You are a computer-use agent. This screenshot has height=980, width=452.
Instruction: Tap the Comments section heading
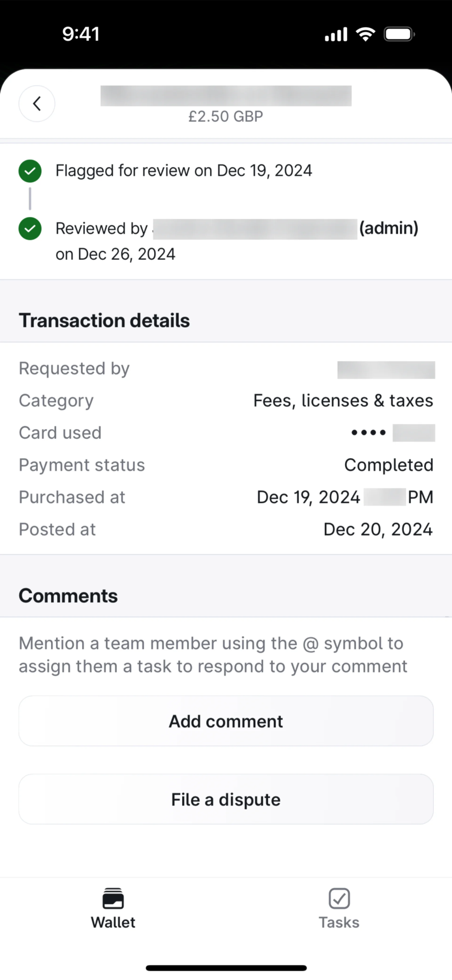pyautogui.click(x=68, y=596)
